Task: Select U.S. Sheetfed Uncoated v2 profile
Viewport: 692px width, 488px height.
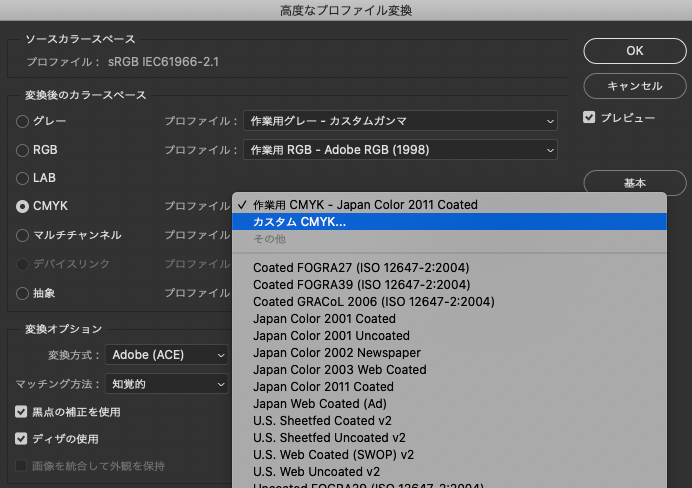Action: (449, 438)
